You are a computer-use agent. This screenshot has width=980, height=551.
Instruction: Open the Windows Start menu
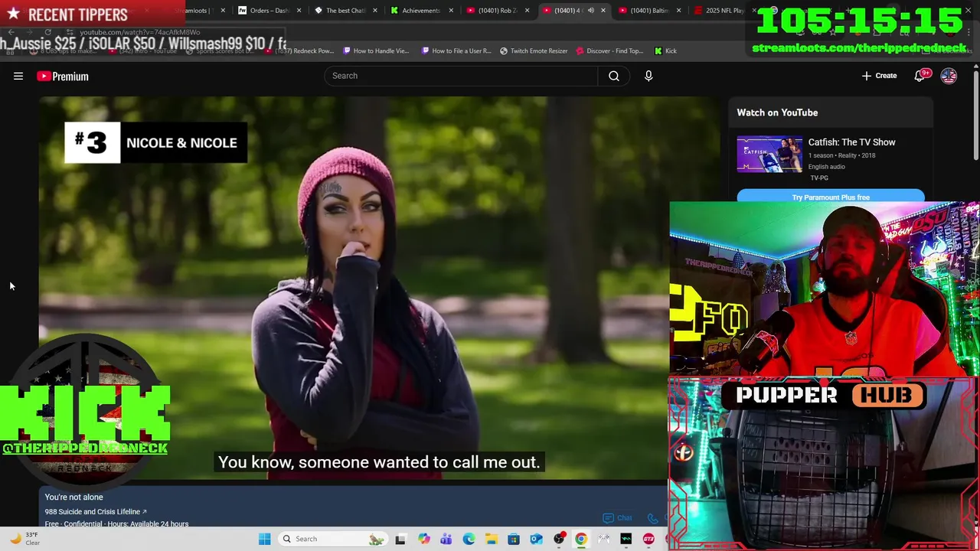click(264, 539)
